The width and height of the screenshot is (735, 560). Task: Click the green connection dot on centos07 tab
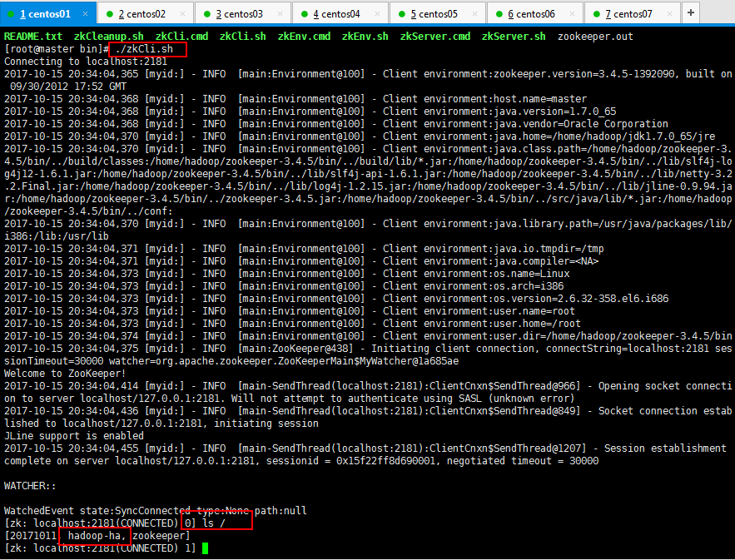point(597,14)
